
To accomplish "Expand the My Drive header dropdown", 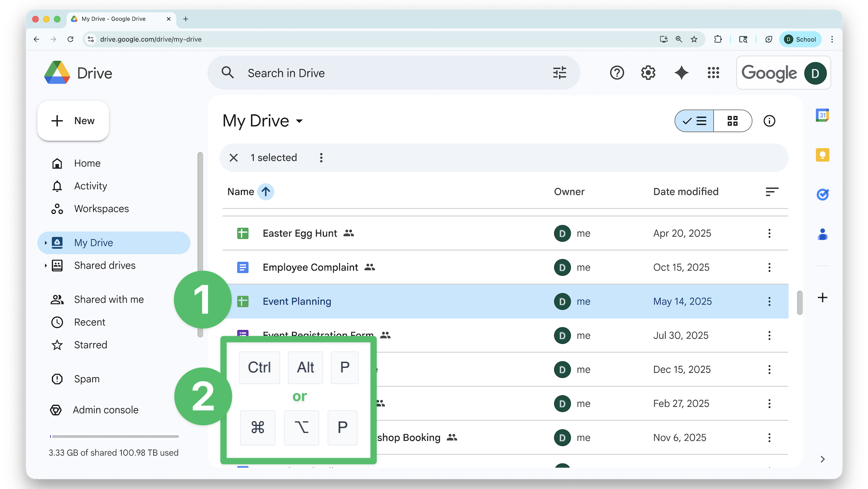I will [299, 121].
